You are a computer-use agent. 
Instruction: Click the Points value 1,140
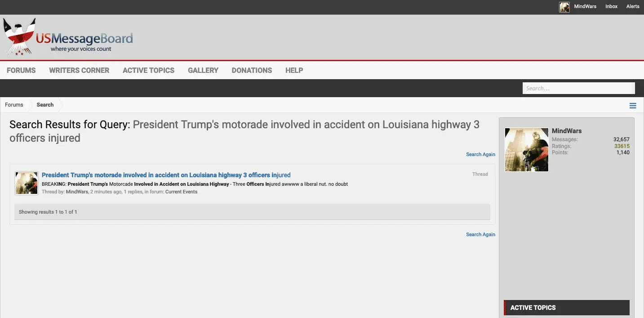click(x=623, y=152)
